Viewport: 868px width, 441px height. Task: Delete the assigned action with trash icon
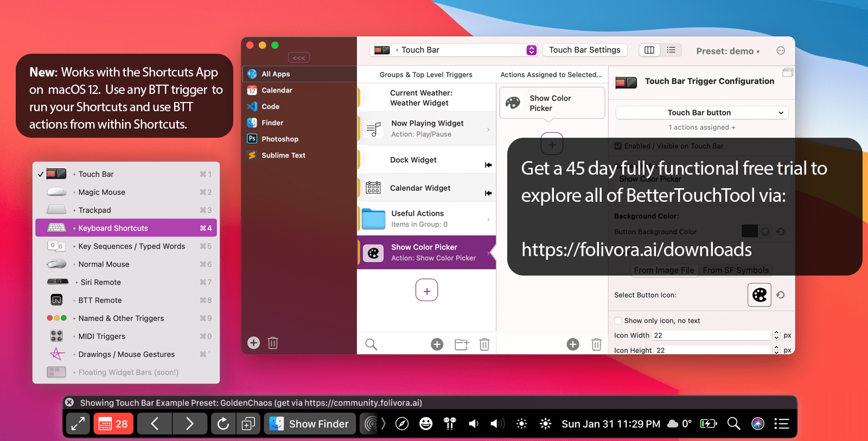point(596,344)
